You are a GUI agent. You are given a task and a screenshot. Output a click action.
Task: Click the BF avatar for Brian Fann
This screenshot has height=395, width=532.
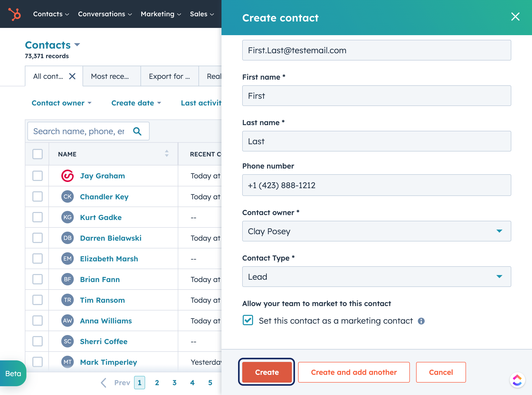[68, 279]
